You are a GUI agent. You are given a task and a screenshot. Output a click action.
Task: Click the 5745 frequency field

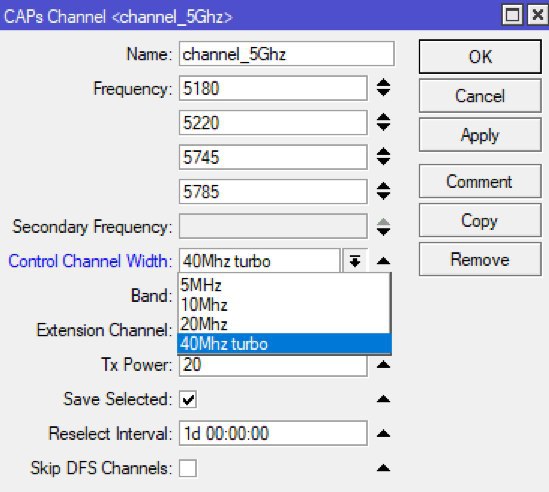[273, 157]
